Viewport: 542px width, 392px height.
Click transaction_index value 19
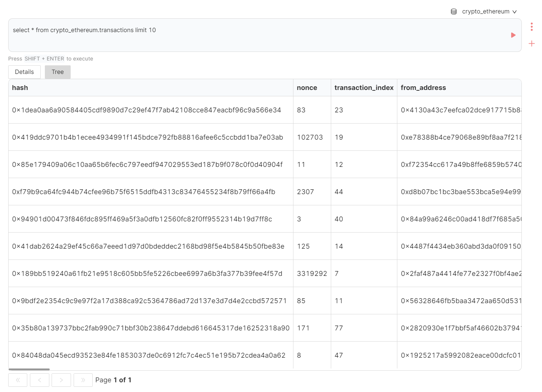pyautogui.click(x=339, y=137)
